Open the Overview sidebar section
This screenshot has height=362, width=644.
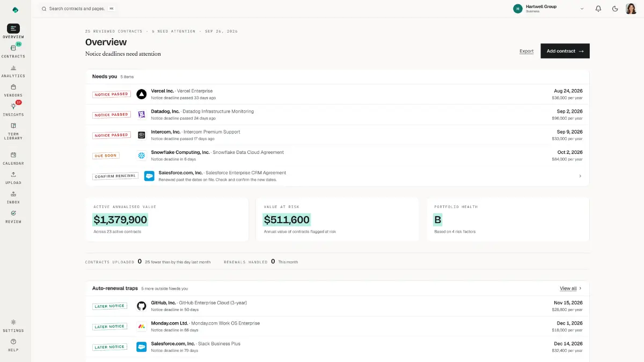coord(13,31)
